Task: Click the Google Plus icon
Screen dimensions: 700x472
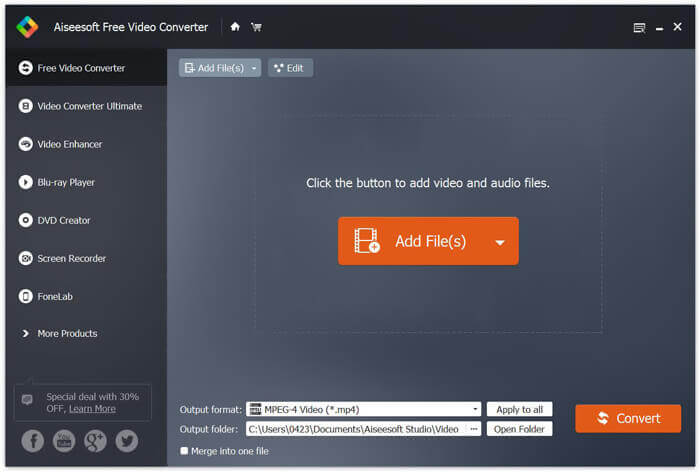Action: coord(95,441)
